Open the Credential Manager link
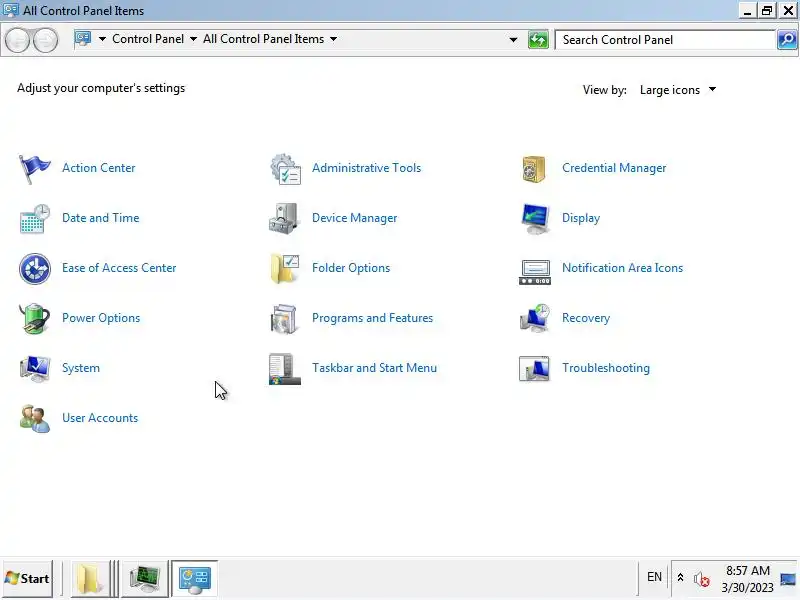This screenshot has width=800, height=600. (614, 168)
